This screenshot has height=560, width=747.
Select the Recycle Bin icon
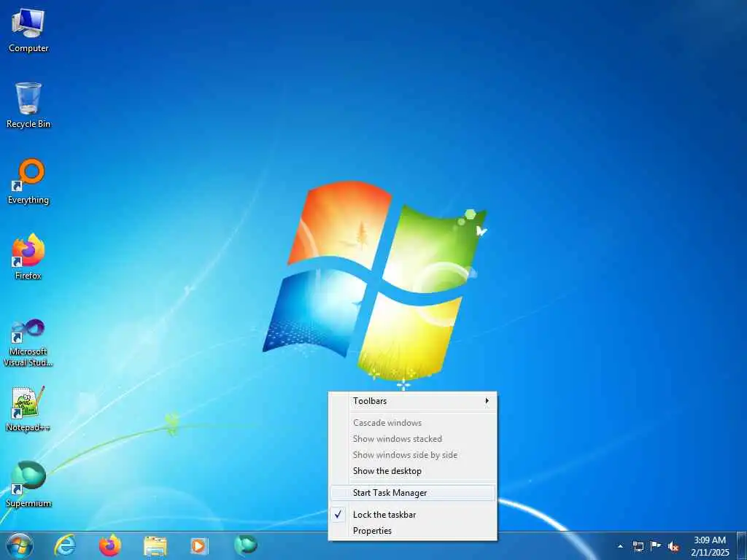[28, 106]
